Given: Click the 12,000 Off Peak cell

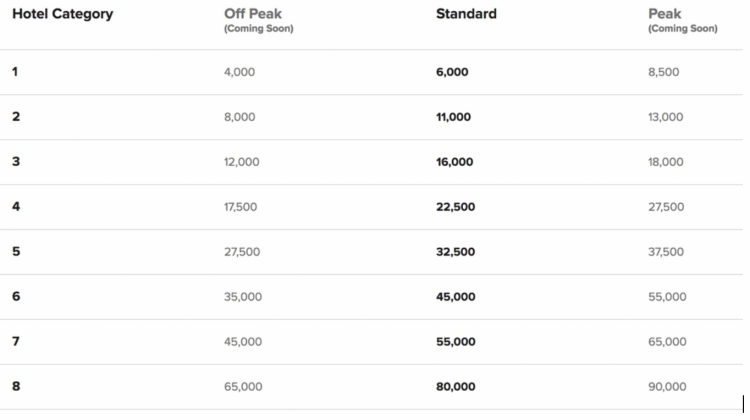Looking at the screenshot, I should pyautogui.click(x=242, y=162).
